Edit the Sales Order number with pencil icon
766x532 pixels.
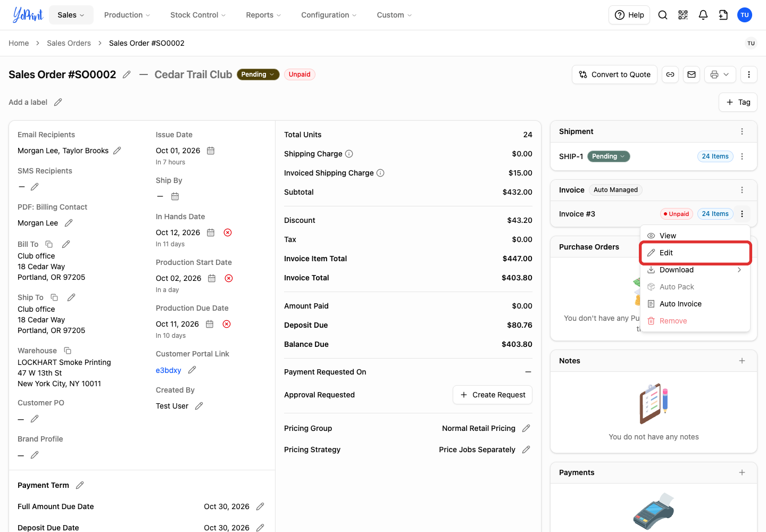click(127, 74)
